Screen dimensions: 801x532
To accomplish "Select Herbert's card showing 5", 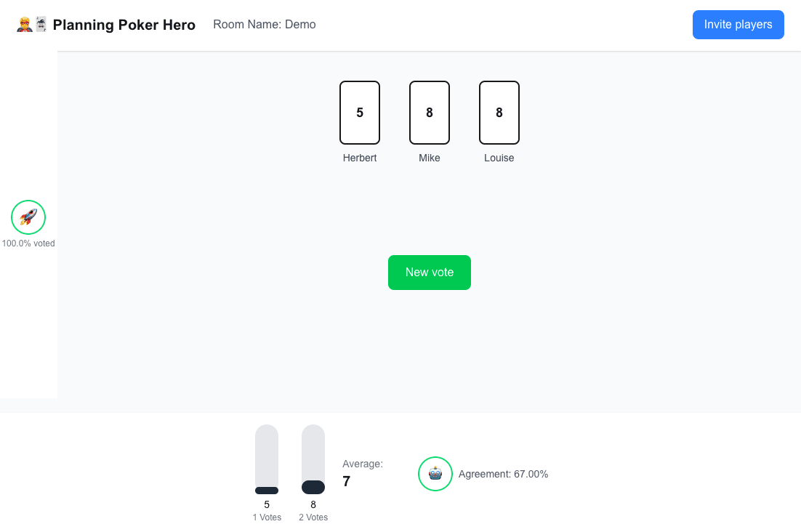I will click(359, 113).
